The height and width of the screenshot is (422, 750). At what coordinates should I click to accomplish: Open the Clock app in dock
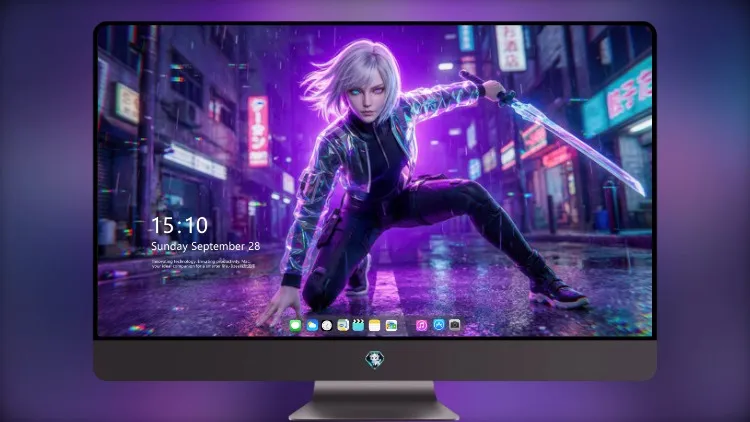327,325
